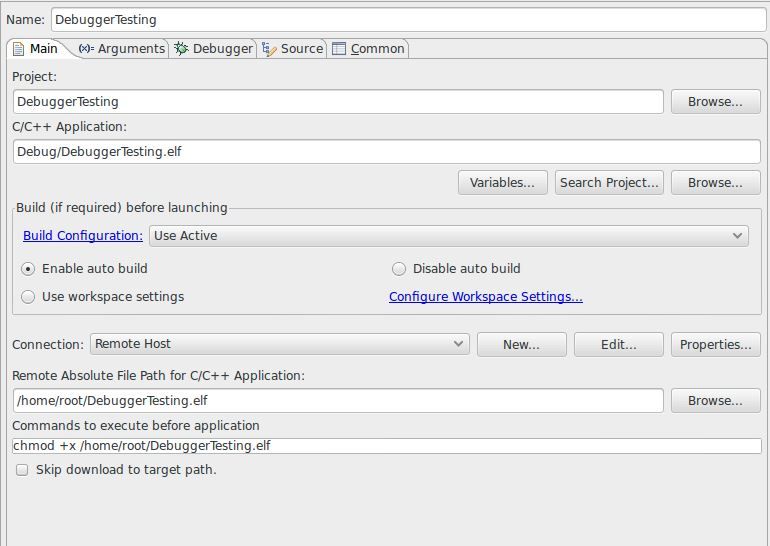The height and width of the screenshot is (546, 770).
Task: Click the Variables button
Action: click(x=502, y=183)
